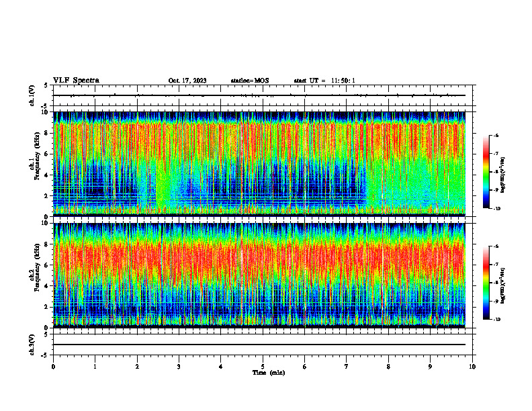Click the "-10" tick on ch.1 colorbar
532x411 pixels.
(496, 208)
